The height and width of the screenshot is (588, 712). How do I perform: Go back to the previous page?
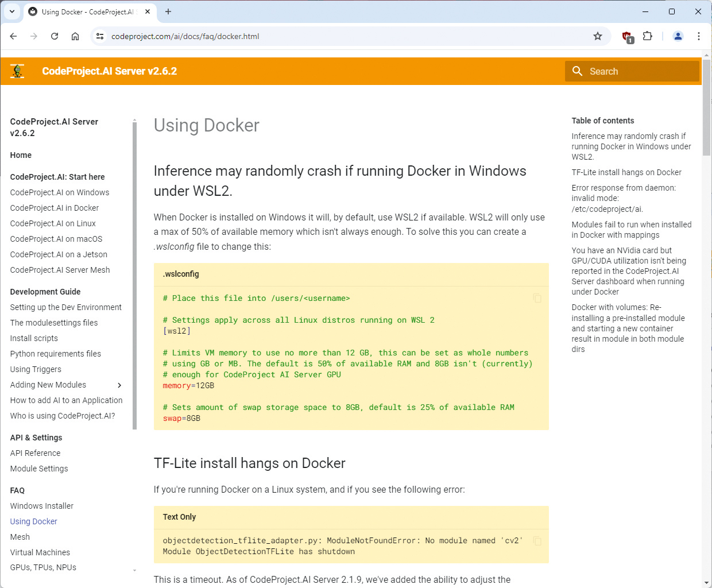[13, 36]
